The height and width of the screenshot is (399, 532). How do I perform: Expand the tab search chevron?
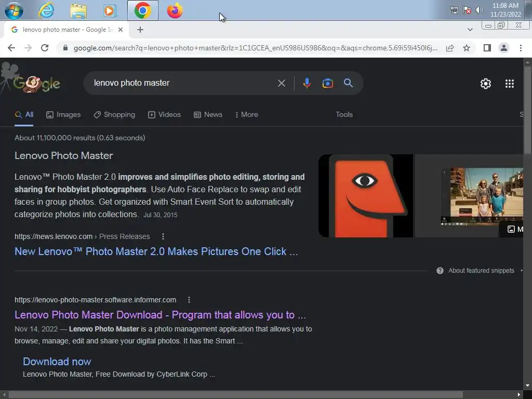tap(470, 30)
